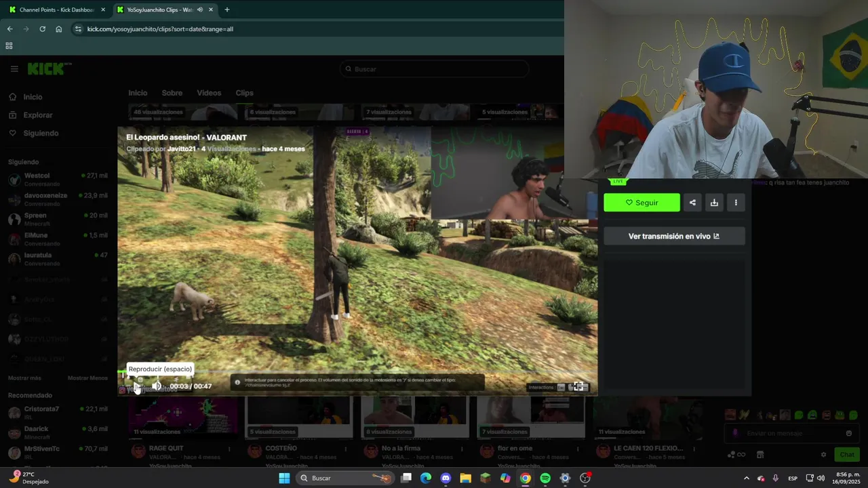Switch to the Sobre tab
Screen dimensions: 868x488
pos(172,93)
